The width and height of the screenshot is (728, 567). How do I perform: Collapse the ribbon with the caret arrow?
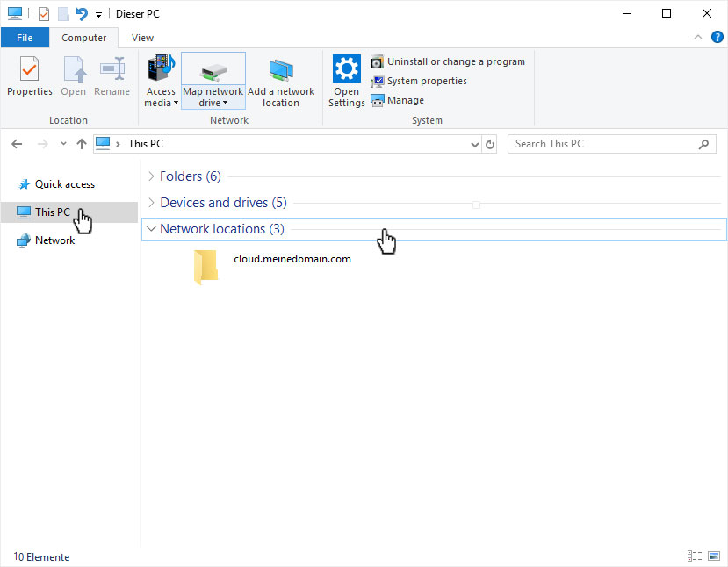coord(698,37)
